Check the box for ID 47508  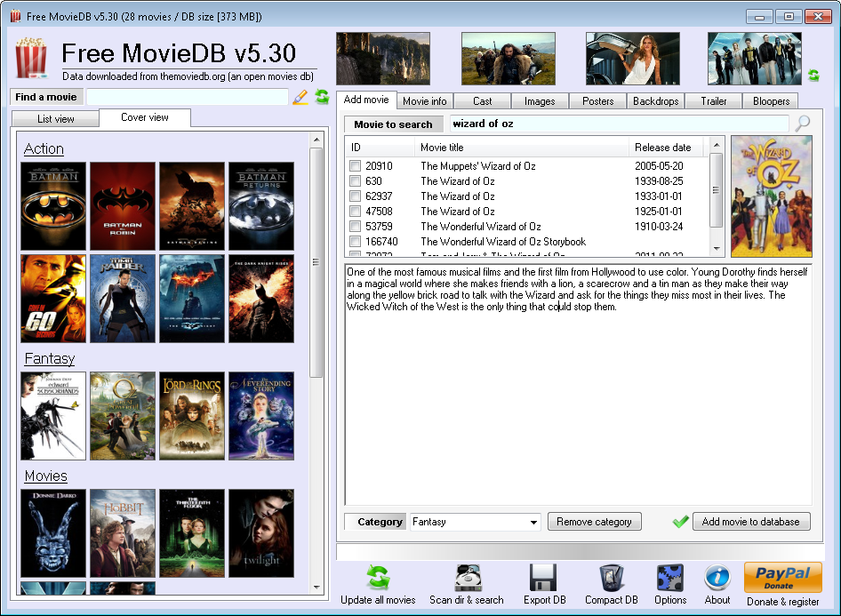pos(355,212)
